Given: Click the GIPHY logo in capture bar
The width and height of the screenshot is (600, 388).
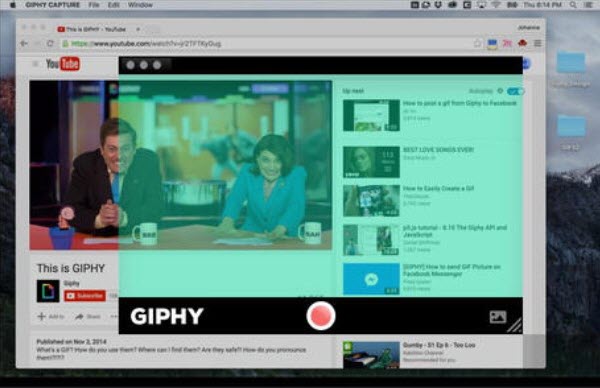Looking at the screenshot, I should (x=167, y=316).
